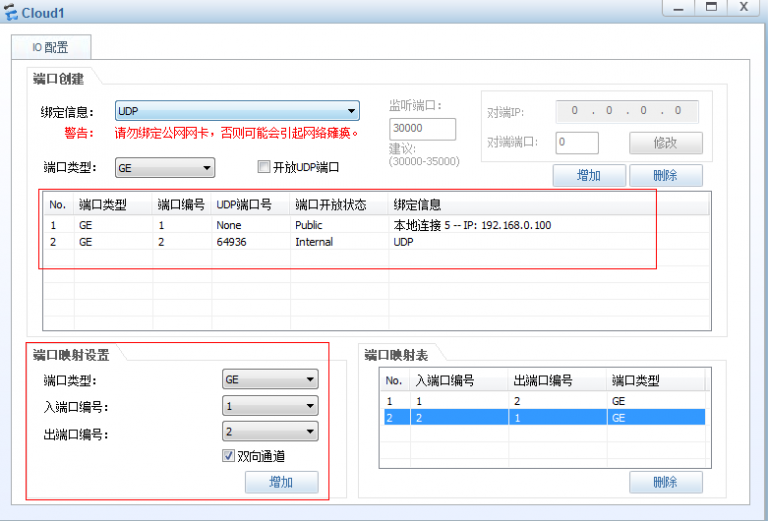This screenshot has height=521, width=768.
Task: Click the 监听端口 input field showing 30000
Action: (x=422, y=129)
